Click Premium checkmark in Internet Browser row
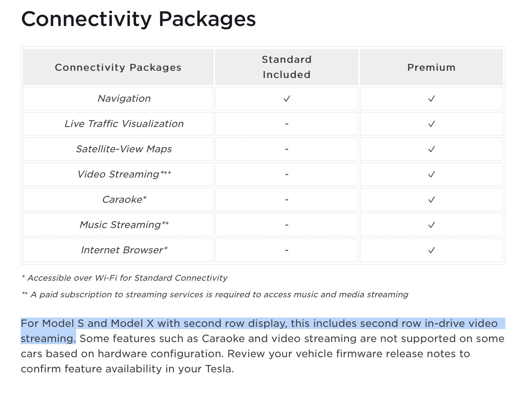Screen dimensions: 532x394 tap(431, 250)
